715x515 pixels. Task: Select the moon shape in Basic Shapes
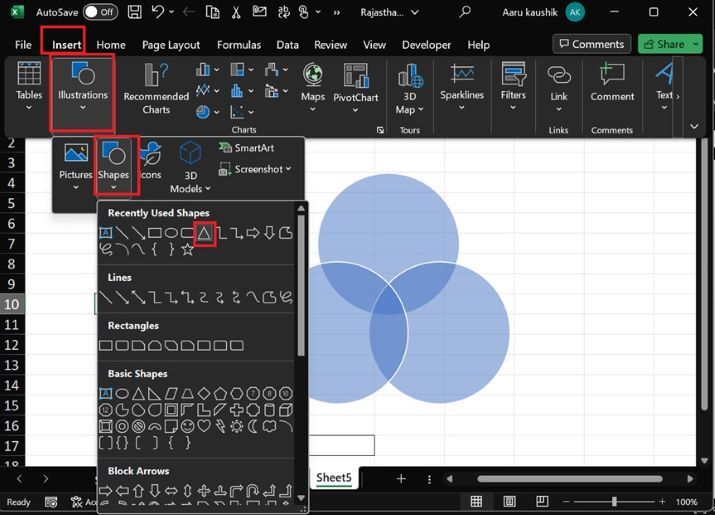pos(253,426)
